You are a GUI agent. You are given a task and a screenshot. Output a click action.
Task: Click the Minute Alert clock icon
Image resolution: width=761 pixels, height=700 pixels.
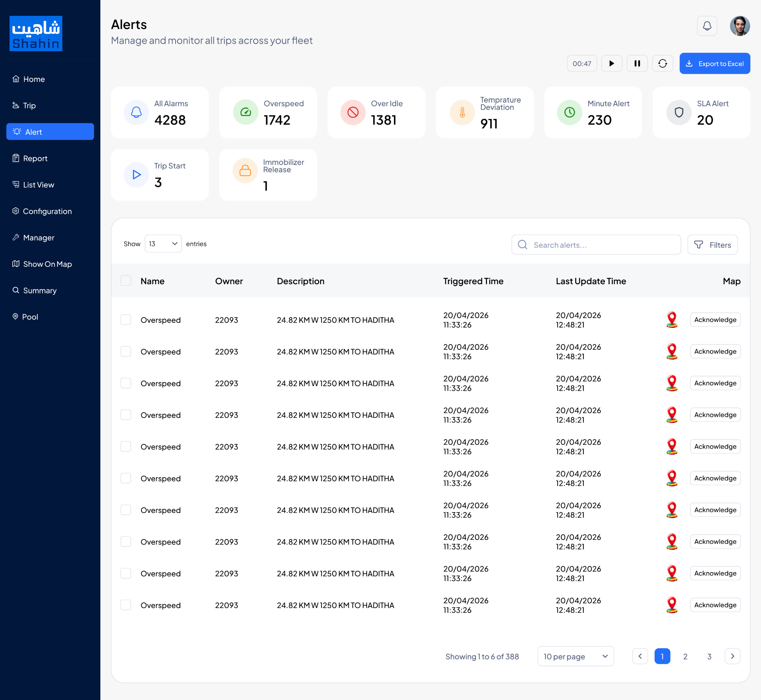(x=570, y=113)
